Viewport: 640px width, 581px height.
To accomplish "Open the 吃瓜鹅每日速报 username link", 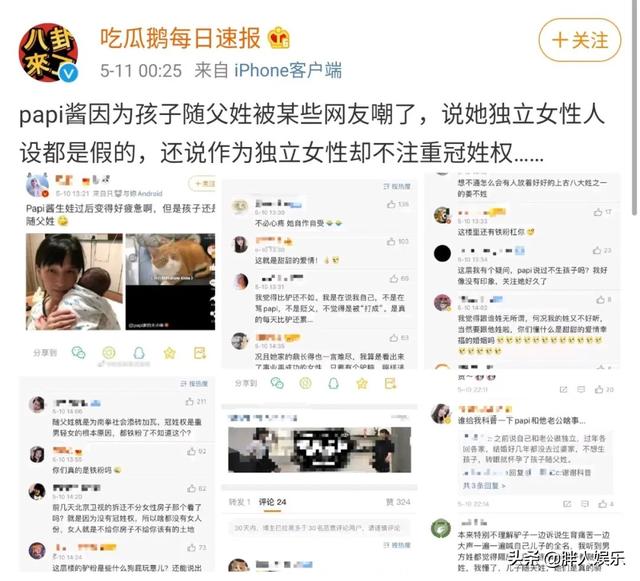I will coord(180,38).
